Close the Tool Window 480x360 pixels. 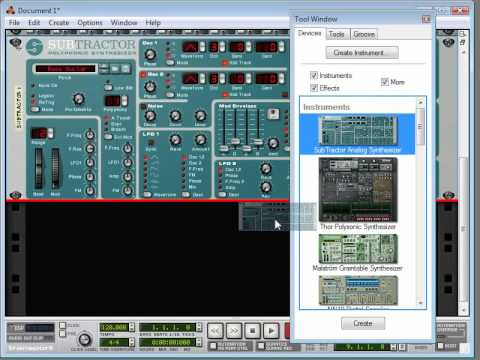tap(426, 19)
